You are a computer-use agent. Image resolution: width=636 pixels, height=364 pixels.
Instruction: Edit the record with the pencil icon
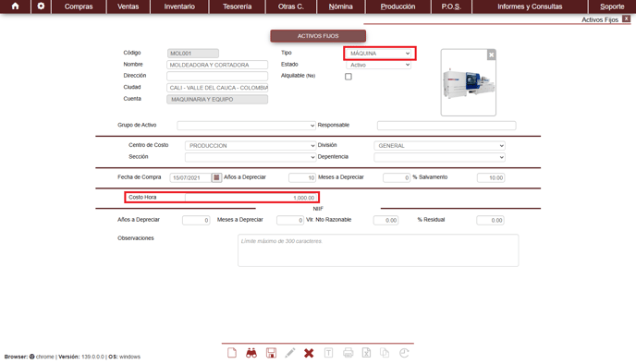click(290, 353)
